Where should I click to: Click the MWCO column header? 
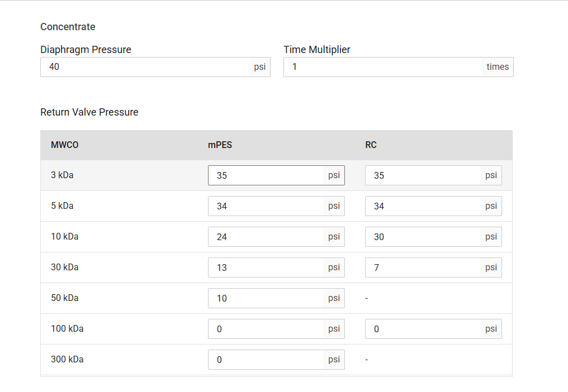pyautogui.click(x=65, y=145)
